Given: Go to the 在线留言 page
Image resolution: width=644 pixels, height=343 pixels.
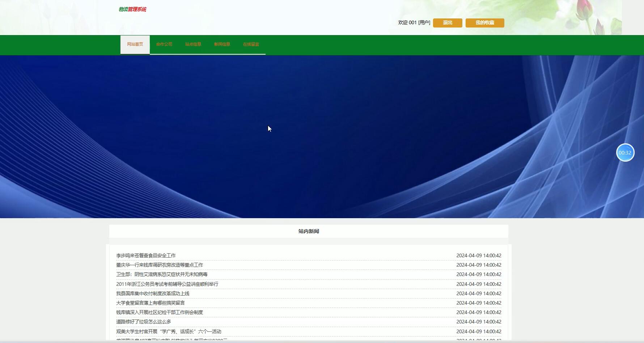Looking at the screenshot, I should 251,44.
